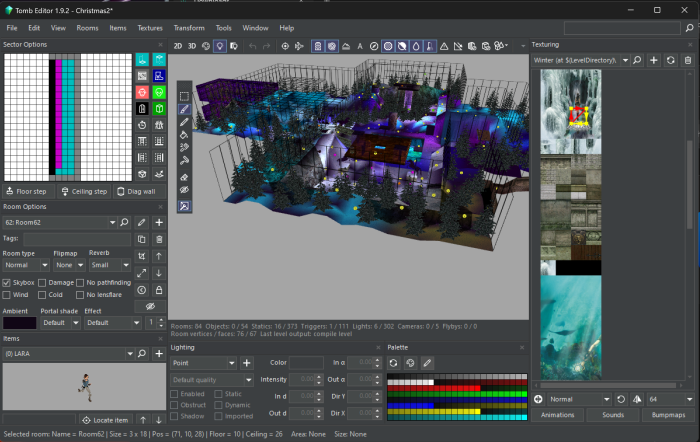Open the Point light type dropdown

click(203, 363)
